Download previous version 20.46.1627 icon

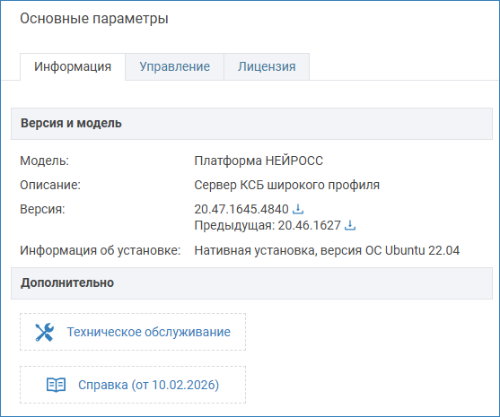(x=350, y=226)
